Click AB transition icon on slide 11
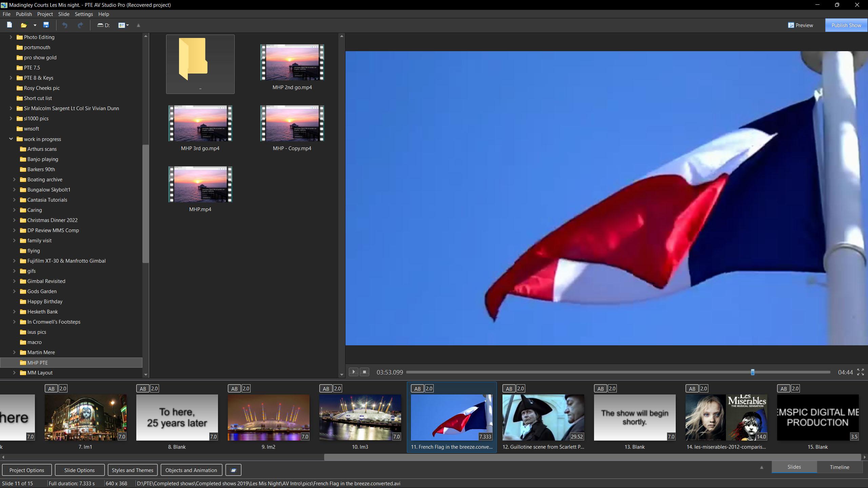 pos(417,389)
